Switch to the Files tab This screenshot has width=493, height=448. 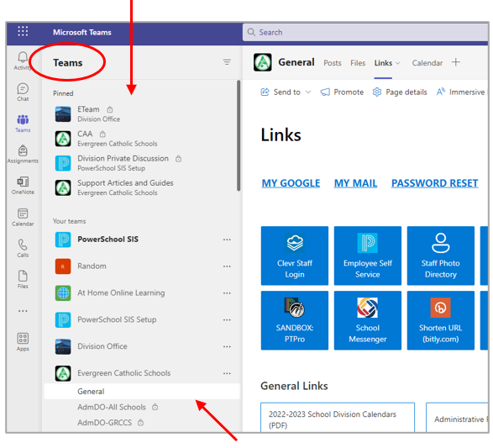[x=358, y=63]
